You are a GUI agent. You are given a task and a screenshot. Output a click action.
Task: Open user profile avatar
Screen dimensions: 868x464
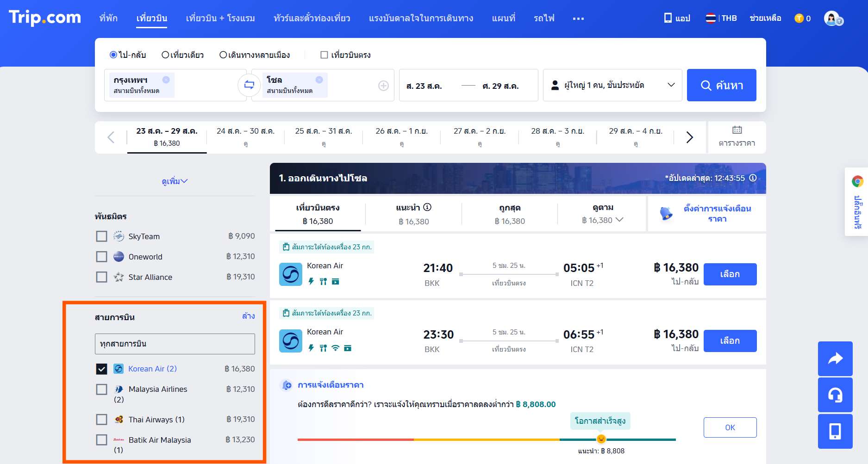(832, 19)
